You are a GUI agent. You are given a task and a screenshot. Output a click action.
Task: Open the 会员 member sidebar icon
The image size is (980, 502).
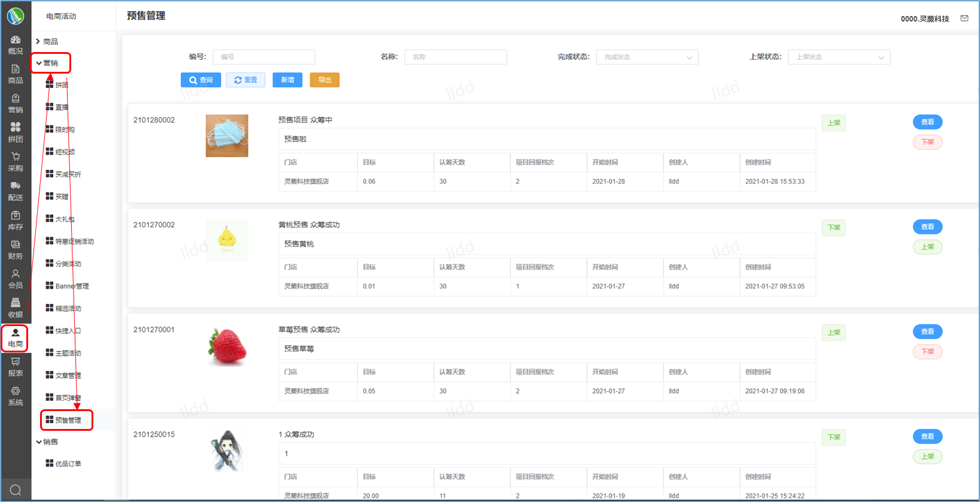click(16, 279)
